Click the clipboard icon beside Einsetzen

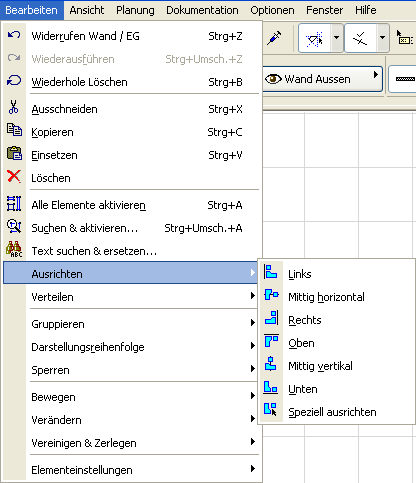pos(14,153)
